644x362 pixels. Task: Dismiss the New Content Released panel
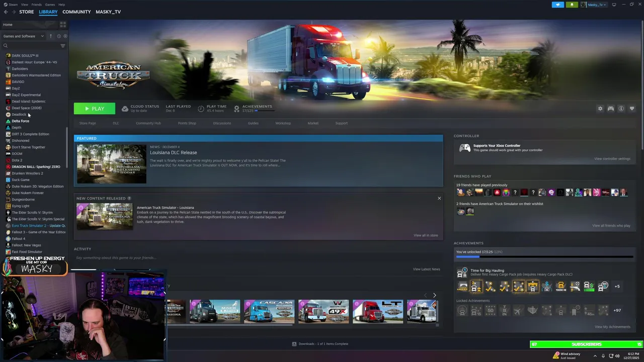tap(439, 198)
